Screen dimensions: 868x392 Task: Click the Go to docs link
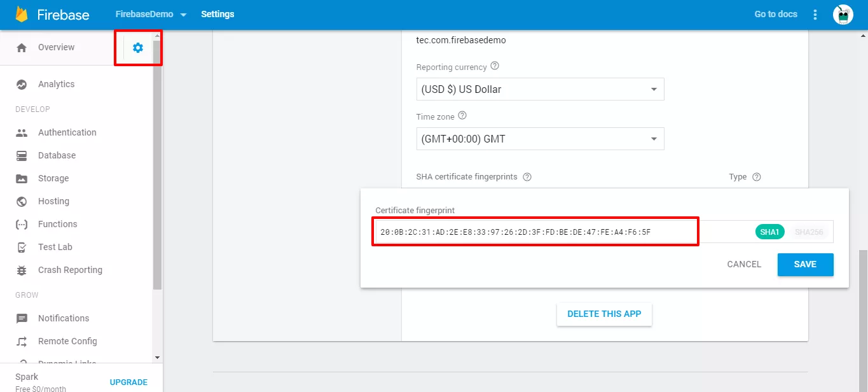click(775, 13)
